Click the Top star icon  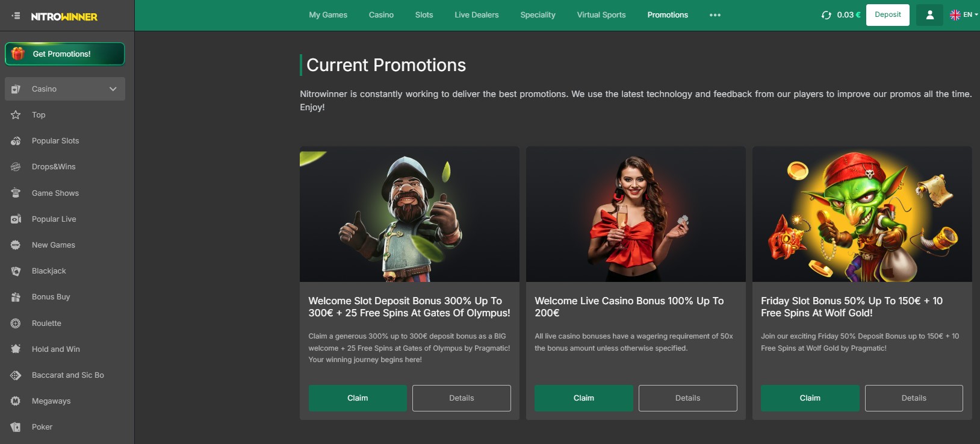click(x=16, y=115)
